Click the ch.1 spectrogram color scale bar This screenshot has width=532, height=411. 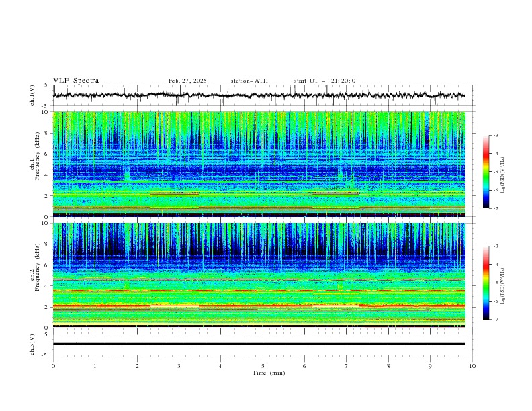[486, 171]
